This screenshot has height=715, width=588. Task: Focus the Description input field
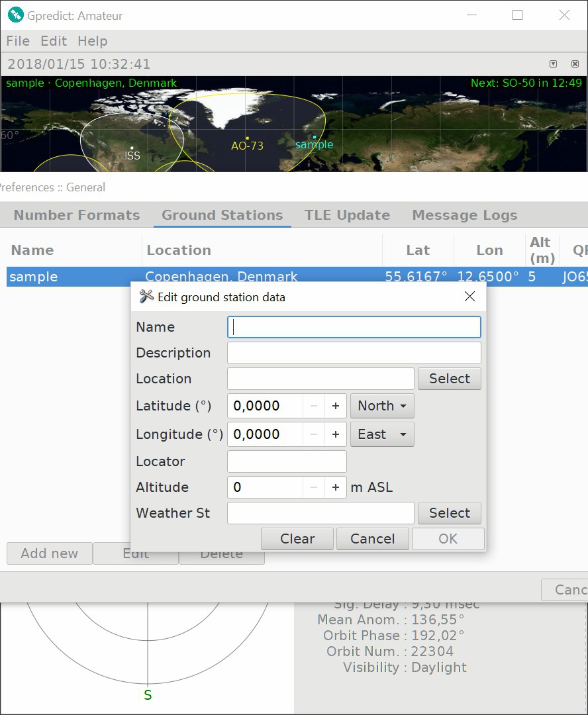pyautogui.click(x=354, y=353)
